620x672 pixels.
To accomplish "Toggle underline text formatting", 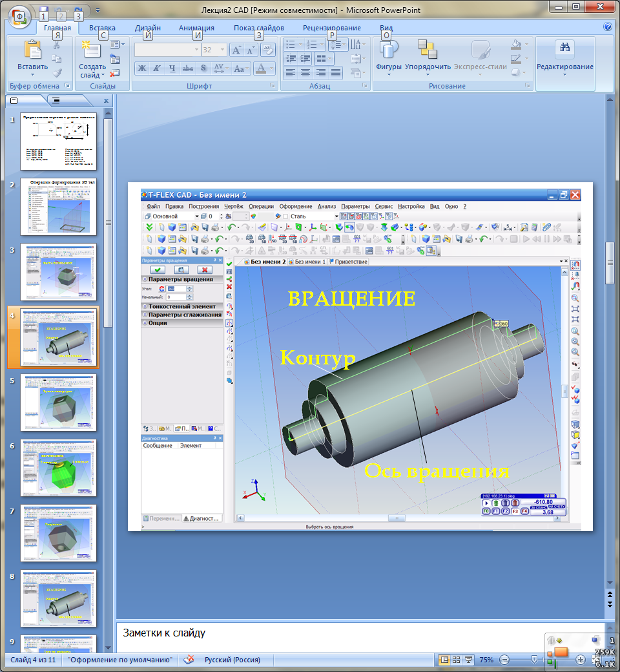I will pyautogui.click(x=172, y=68).
